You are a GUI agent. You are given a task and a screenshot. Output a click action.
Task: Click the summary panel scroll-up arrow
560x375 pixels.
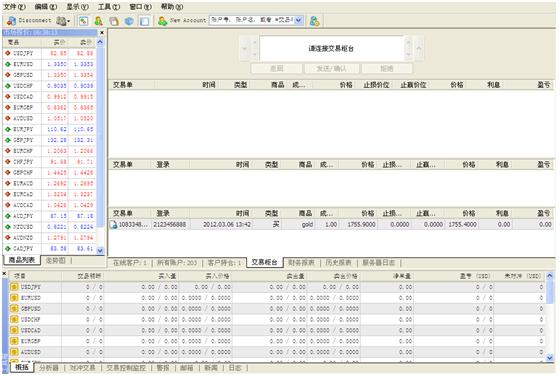549,276
